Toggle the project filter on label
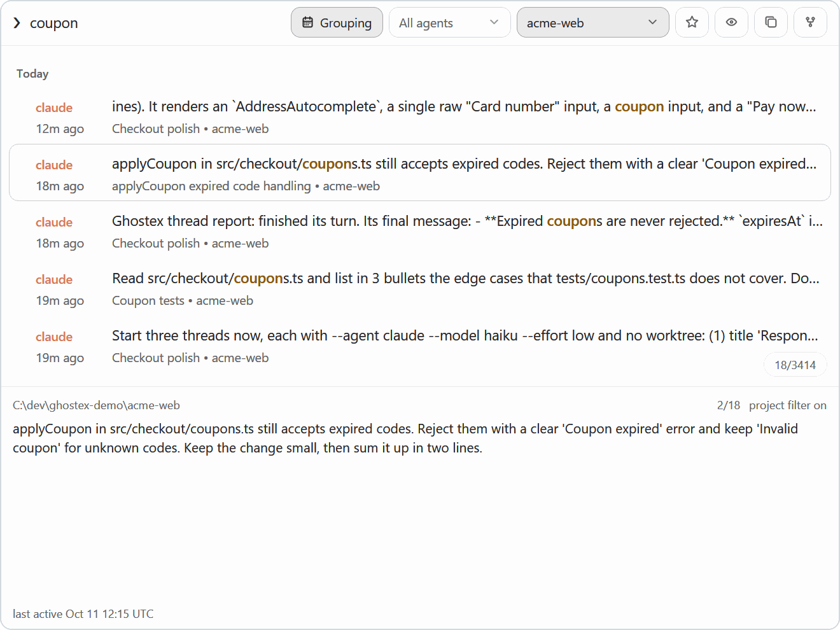840x630 pixels. tap(787, 405)
